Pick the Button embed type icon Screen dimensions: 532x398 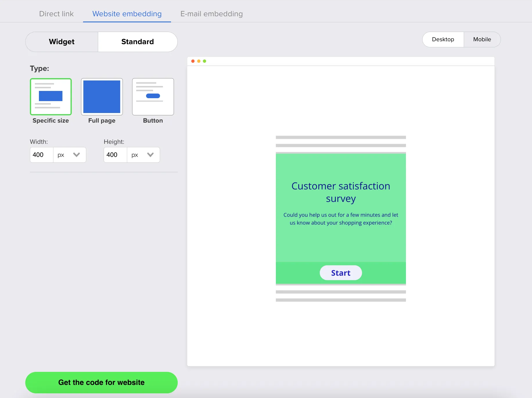tap(153, 97)
